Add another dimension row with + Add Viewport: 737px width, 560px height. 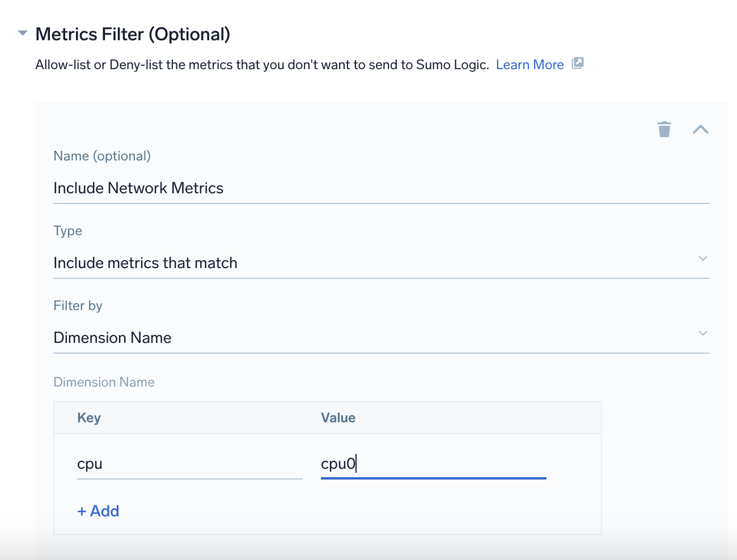coord(98,511)
